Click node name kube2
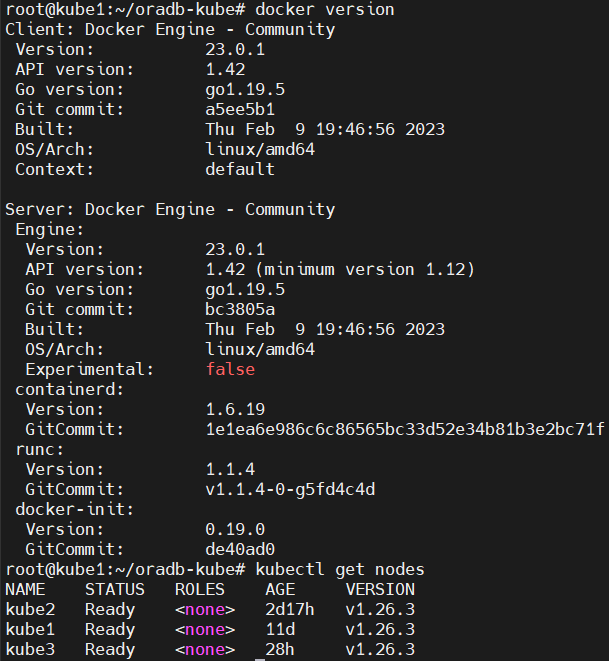 coord(30,610)
